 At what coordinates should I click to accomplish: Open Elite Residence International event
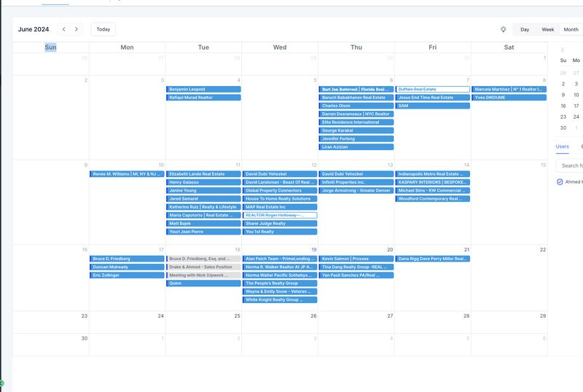tap(356, 122)
